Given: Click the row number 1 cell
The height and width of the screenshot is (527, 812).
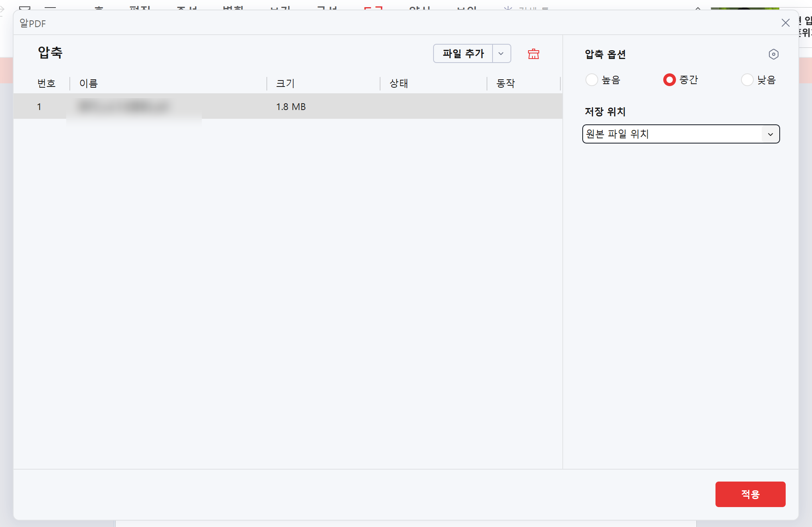Looking at the screenshot, I should (x=39, y=107).
